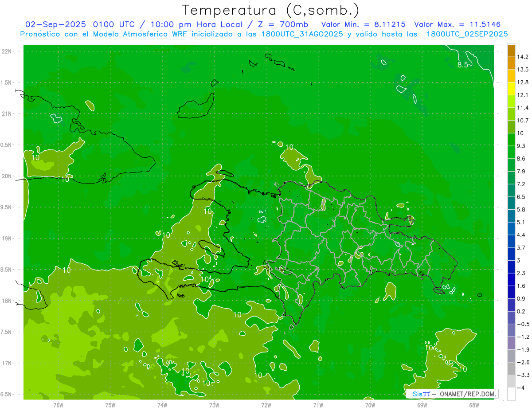Click the title 'Temperatura (C,somb.)'

[271, 10]
